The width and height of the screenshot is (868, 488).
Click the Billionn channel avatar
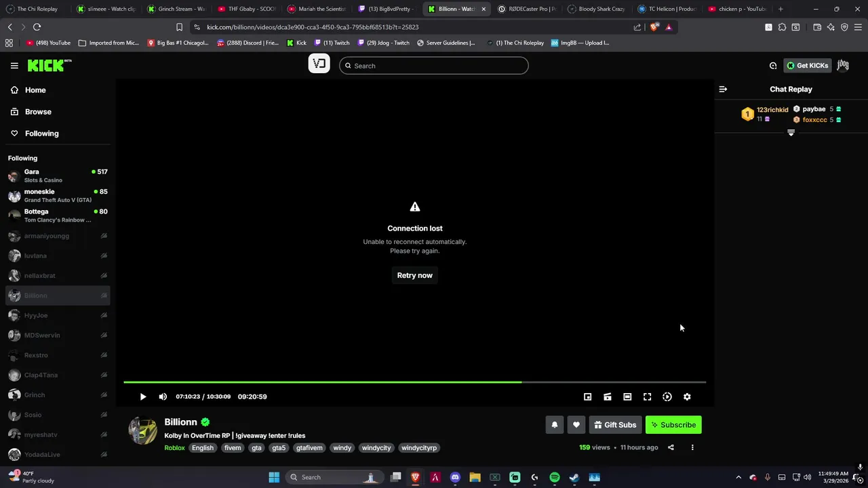[143, 430]
